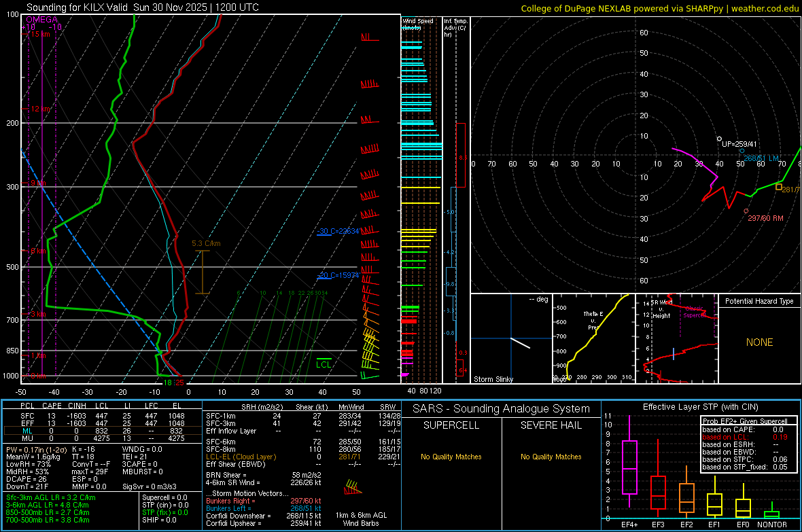Click the OMEGA label
Image resolution: width=802 pixels, height=532 pixels.
point(41,20)
